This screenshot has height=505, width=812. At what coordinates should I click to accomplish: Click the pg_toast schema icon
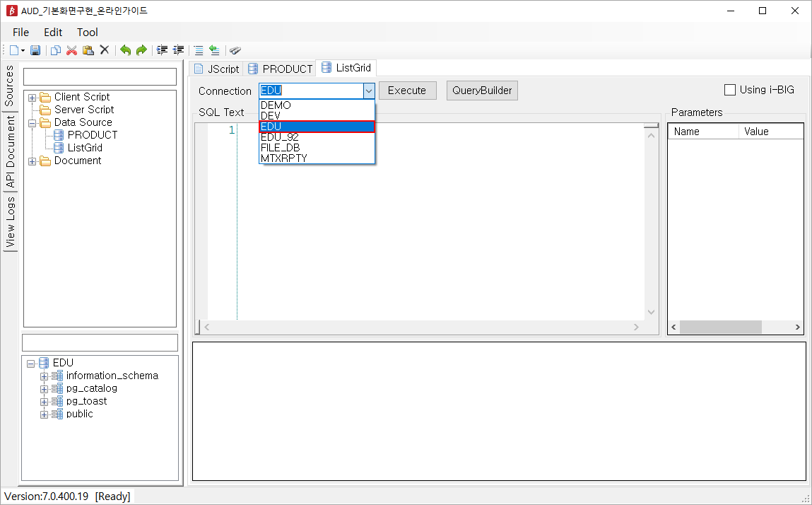pyautogui.click(x=57, y=401)
